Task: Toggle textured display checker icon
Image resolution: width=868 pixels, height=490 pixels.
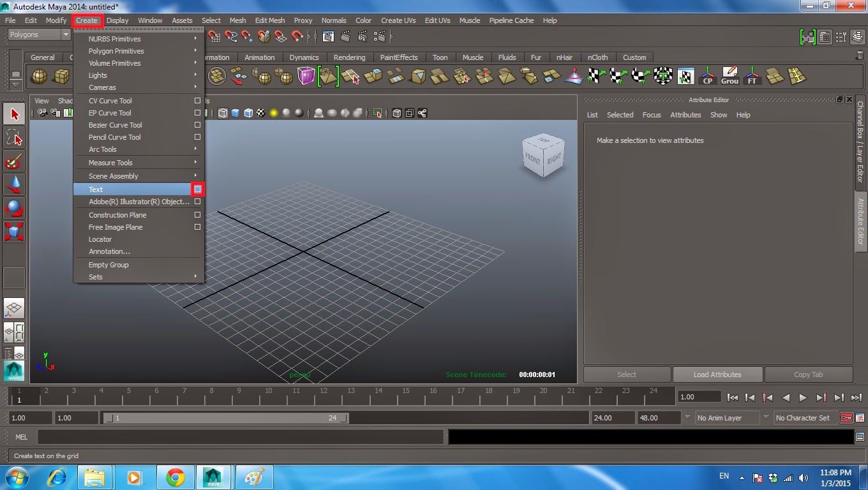Action: (x=261, y=113)
